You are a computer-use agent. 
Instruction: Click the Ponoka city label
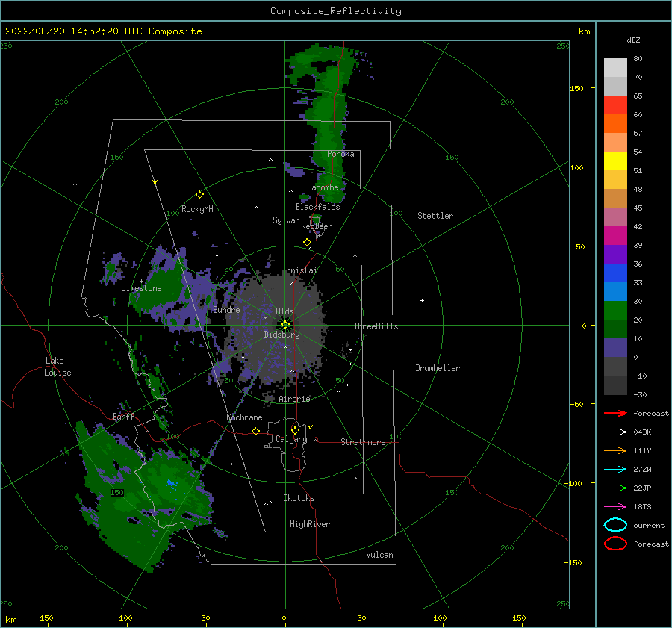pyautogui.click(x=340, y=154)
